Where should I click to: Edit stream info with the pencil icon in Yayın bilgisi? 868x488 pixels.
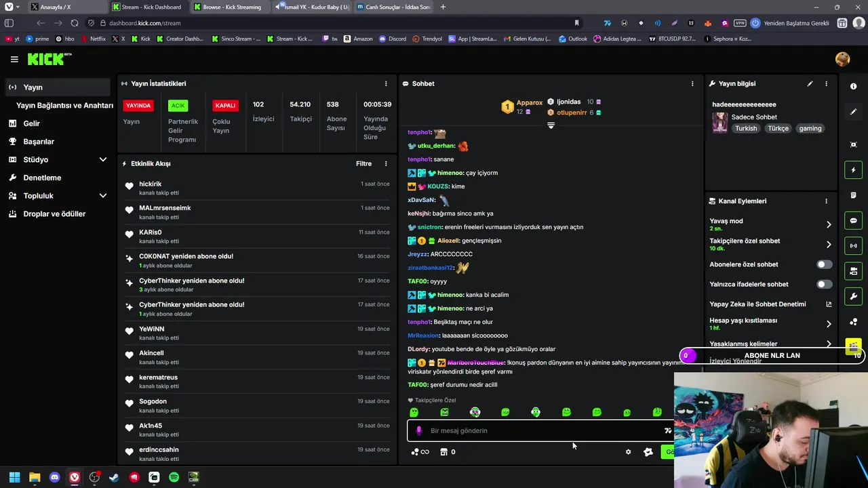click(x=810, y=83)
